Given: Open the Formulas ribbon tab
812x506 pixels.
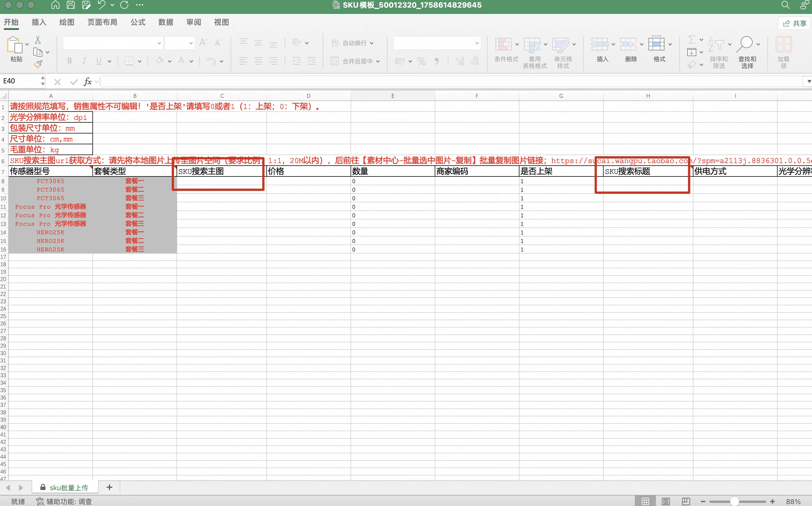Looking at the screenshot, I should click(138, 22).
